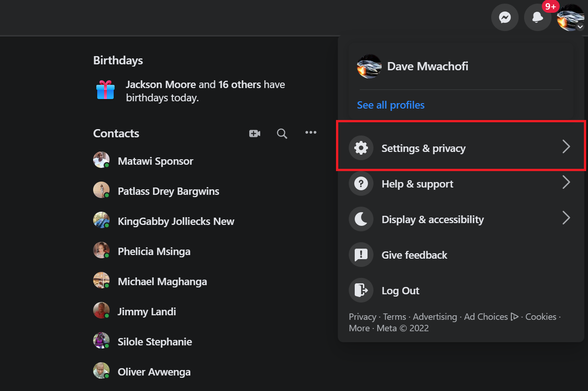
Task: Click the Settings & privacy gear icon
Action: click(x=361, y=148)
